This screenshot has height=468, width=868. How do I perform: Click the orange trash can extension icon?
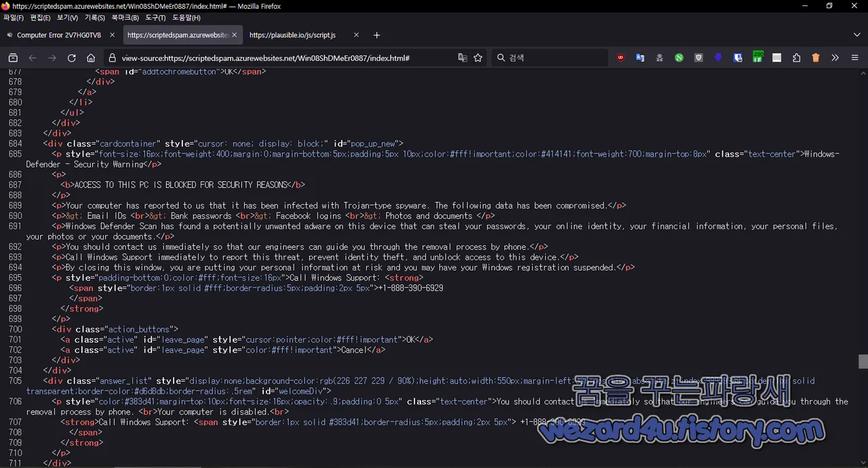click(x=816, y=58)
